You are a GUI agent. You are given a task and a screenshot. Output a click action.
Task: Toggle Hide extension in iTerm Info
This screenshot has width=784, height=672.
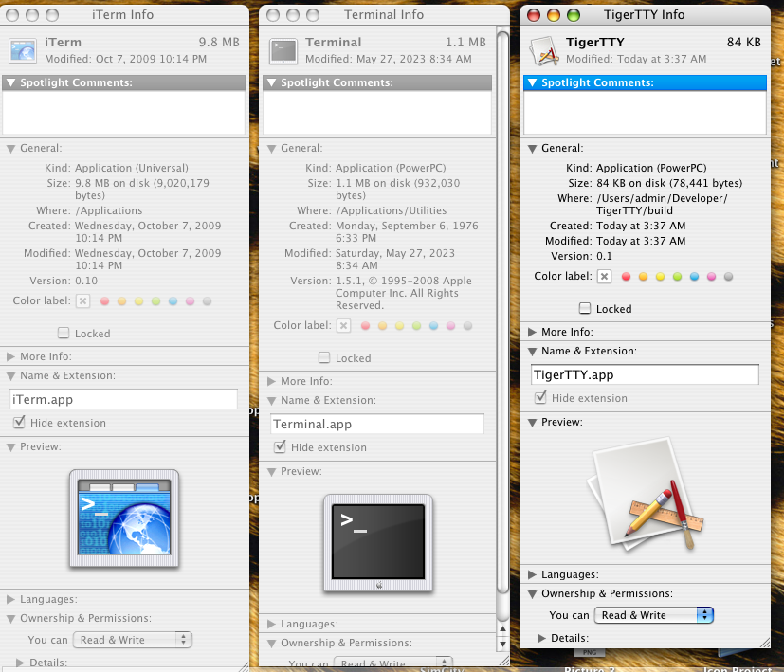coord(19,422)
